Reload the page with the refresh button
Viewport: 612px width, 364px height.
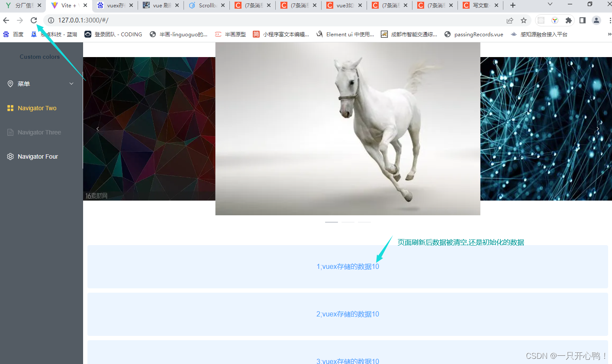tap(34, 20)
